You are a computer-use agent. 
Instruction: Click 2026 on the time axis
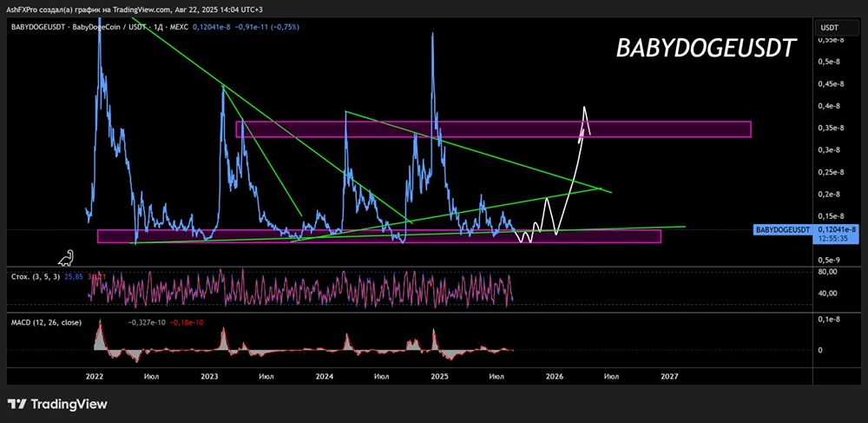[555, 376]
